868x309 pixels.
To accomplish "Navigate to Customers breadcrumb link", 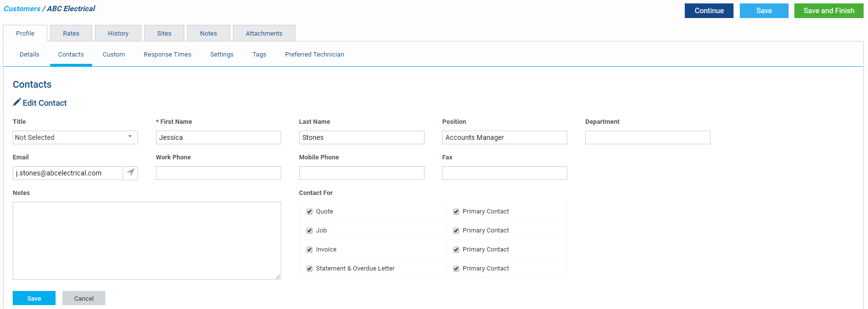I will click(22, 9).
